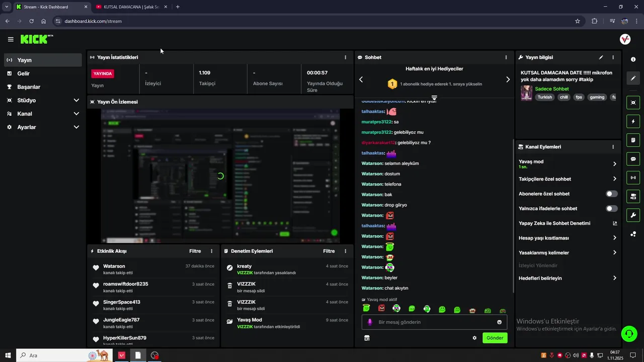This screenshot has height=362, width=644.
Task: Collapse the leaderboard banner arrow in chat
Action: click(434, 98)
